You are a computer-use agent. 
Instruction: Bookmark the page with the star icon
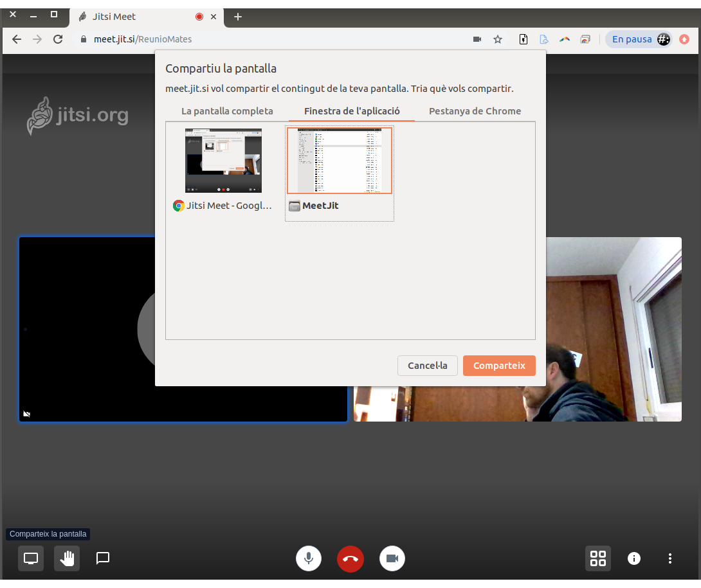[498, 39]
